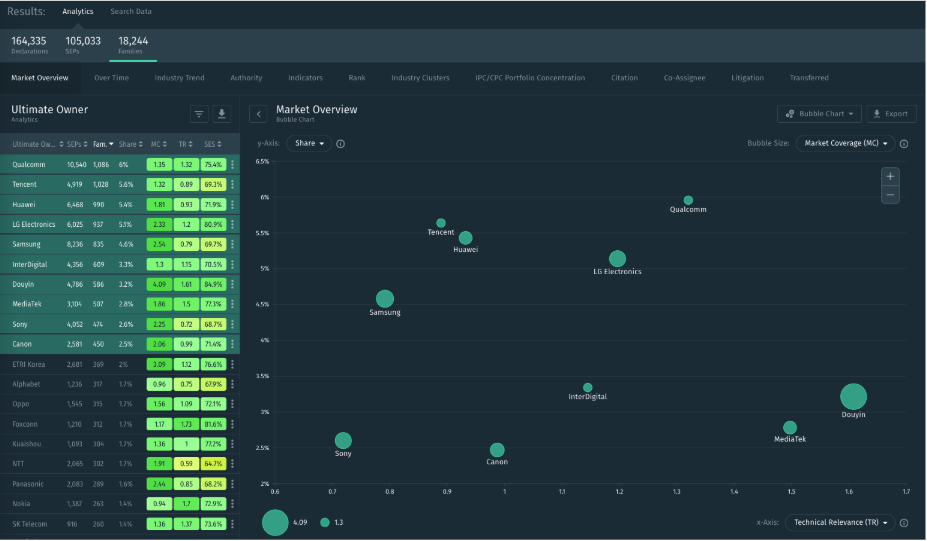Open the Co-Assignee tab

(684, 77)
